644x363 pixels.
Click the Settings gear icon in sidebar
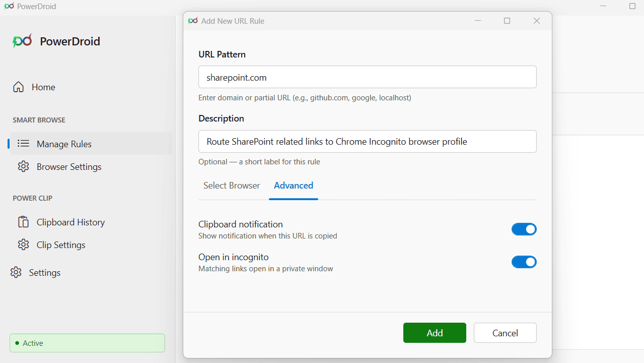pyautogui.click(x=16, y=272)
